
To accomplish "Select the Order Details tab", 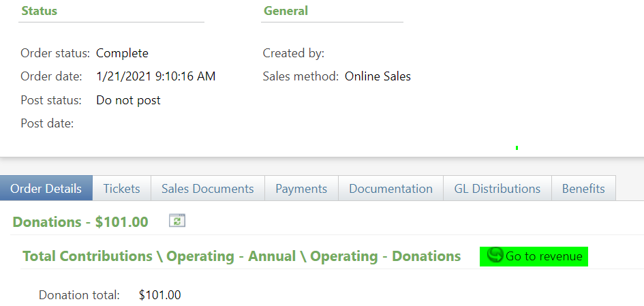I will click(46, 188).
